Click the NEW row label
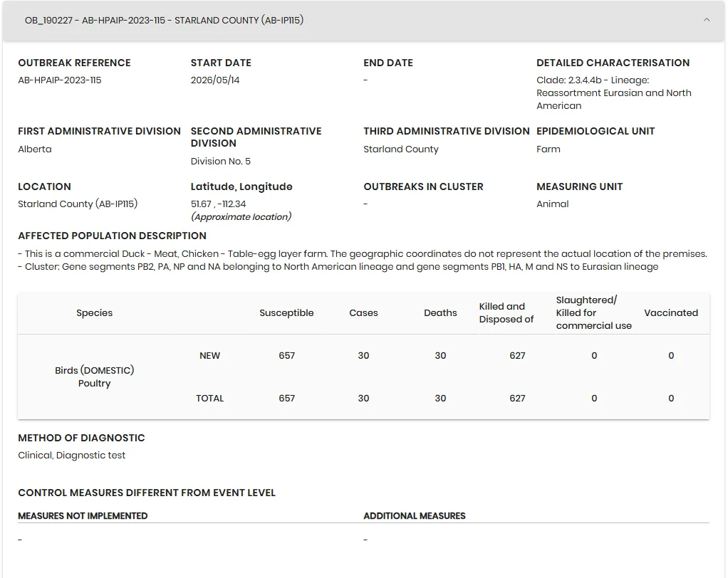728x578 pixels. pos(210,356)
